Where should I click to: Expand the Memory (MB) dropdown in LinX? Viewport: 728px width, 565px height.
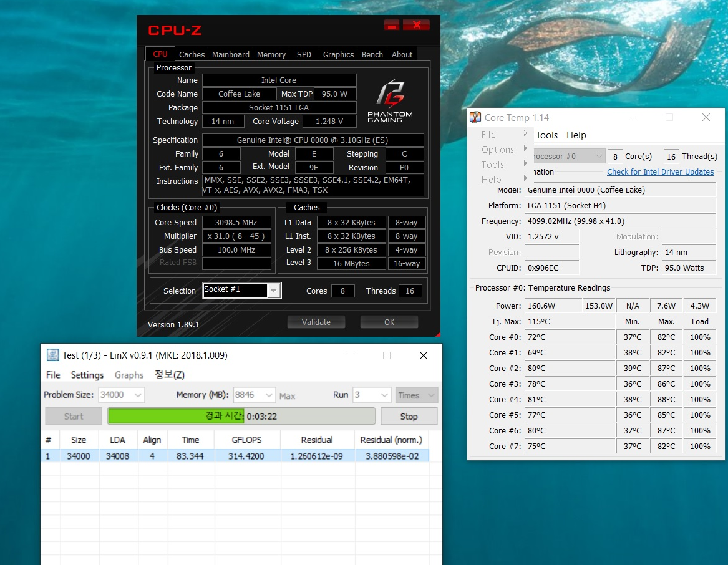click(269, 395)
